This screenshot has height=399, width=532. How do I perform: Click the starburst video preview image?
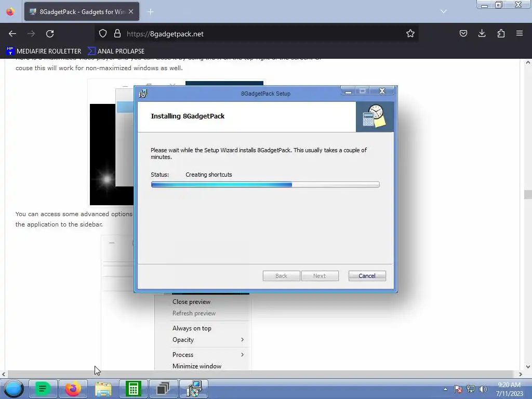point(112,154)
